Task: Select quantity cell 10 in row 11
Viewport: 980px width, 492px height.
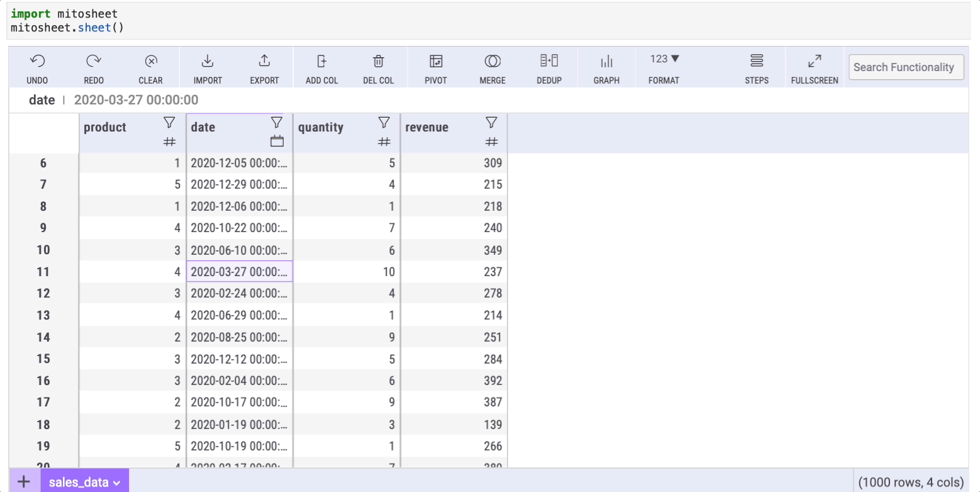Action: tap(347, 272)
